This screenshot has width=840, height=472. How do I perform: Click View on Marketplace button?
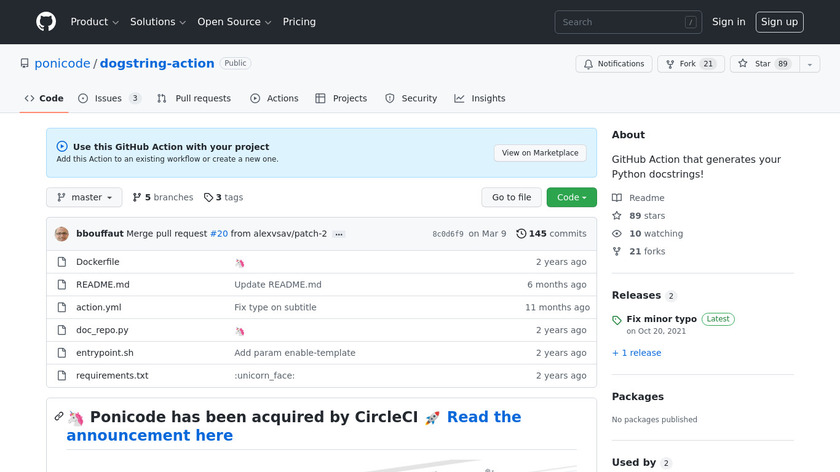click(x=540, y=153)
